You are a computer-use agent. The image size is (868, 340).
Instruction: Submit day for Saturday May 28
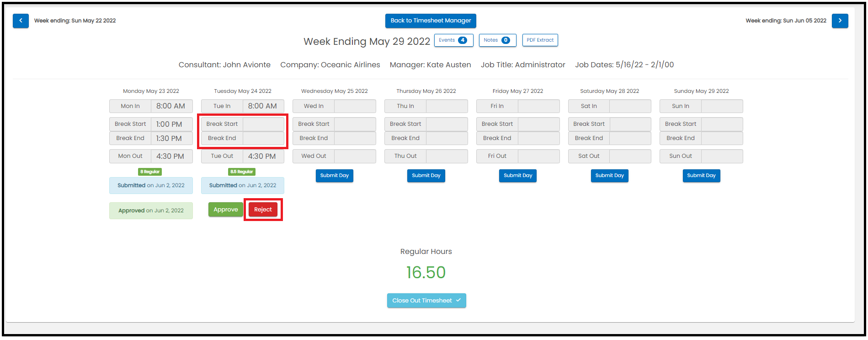[x=610, y=176]
